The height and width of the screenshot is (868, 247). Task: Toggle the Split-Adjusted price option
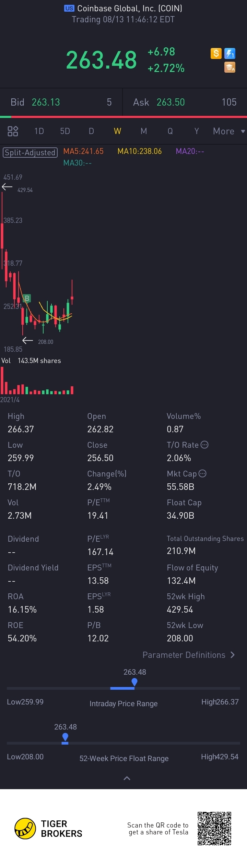[30, 153]
